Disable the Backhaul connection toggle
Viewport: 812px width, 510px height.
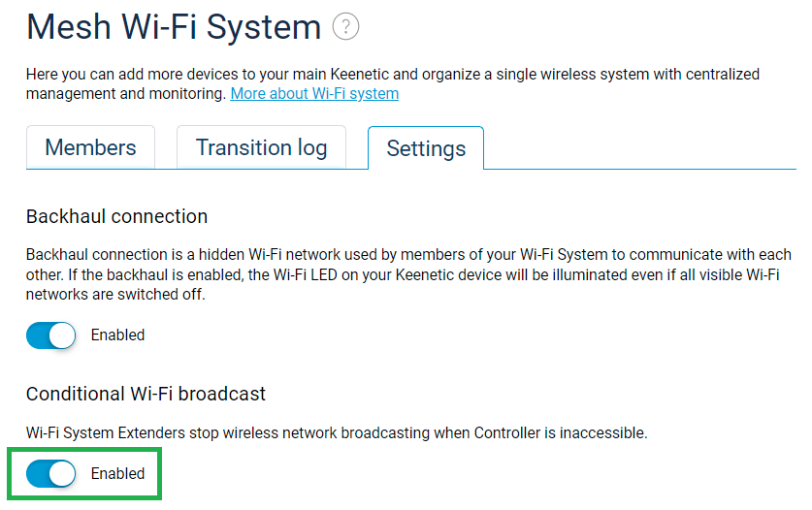[x=50, y=335]
